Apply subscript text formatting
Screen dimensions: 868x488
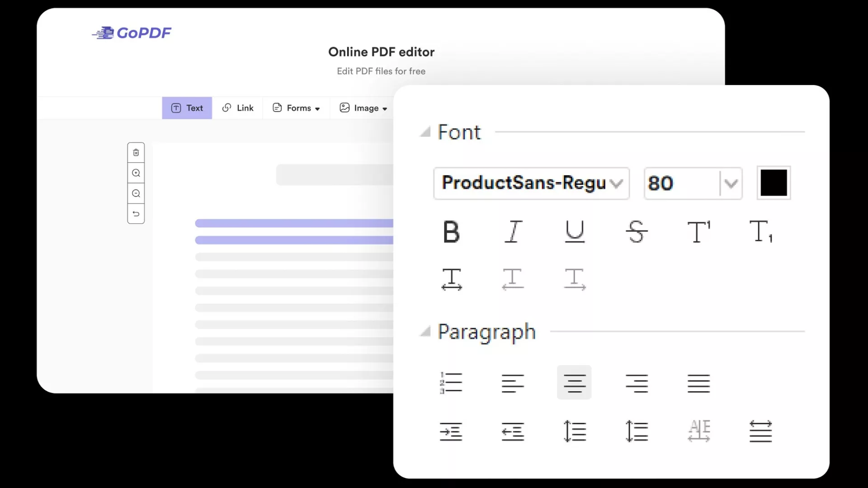pos(760,232)
